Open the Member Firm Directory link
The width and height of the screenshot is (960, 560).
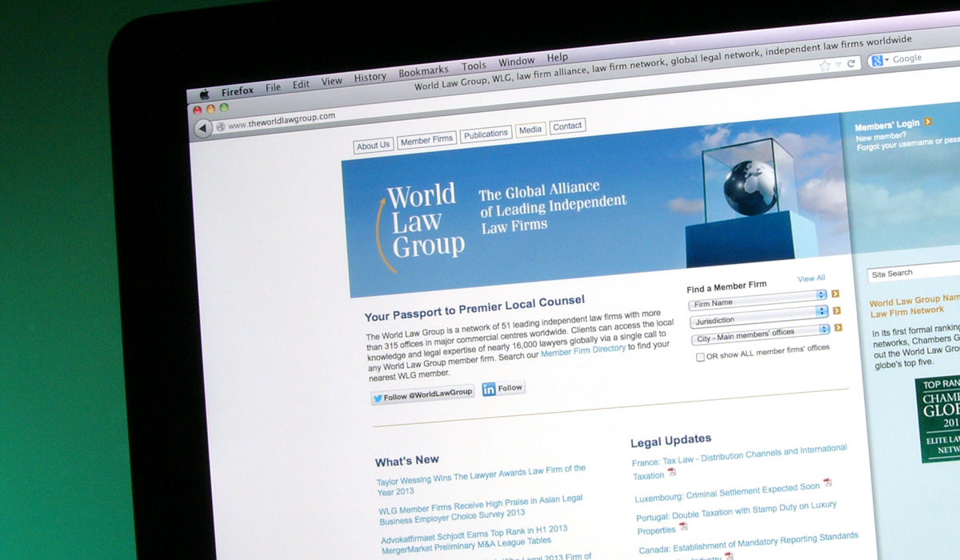(x=583, y=350)
